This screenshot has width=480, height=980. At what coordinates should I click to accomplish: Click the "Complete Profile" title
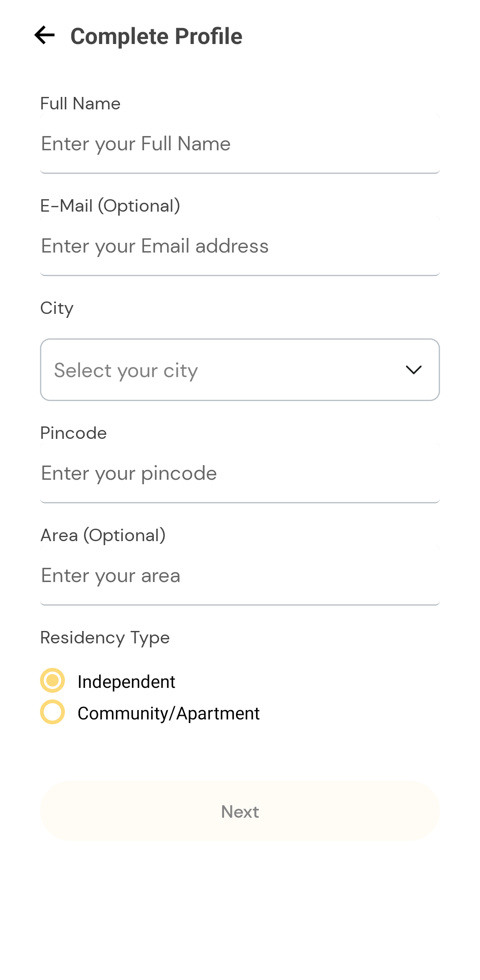[156, 36]
